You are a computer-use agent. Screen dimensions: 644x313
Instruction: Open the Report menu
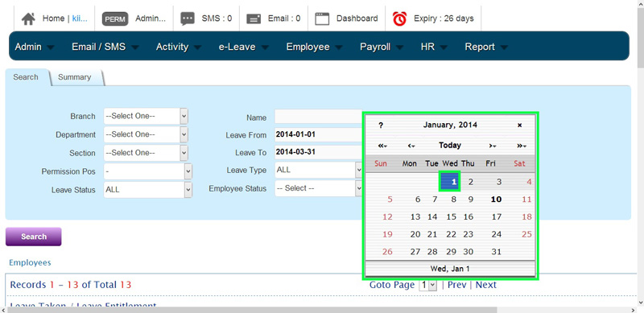pyautogui.click(x=486, y=47)
